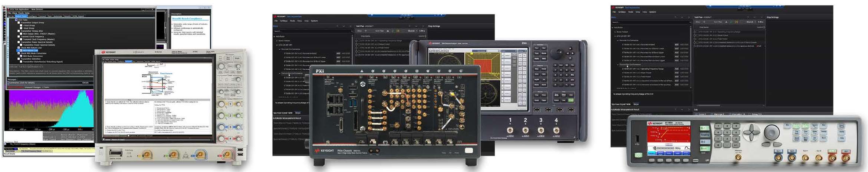Switch to the HTML Report tab
This screenshot has width=868, height=172.
pos(78,16)
